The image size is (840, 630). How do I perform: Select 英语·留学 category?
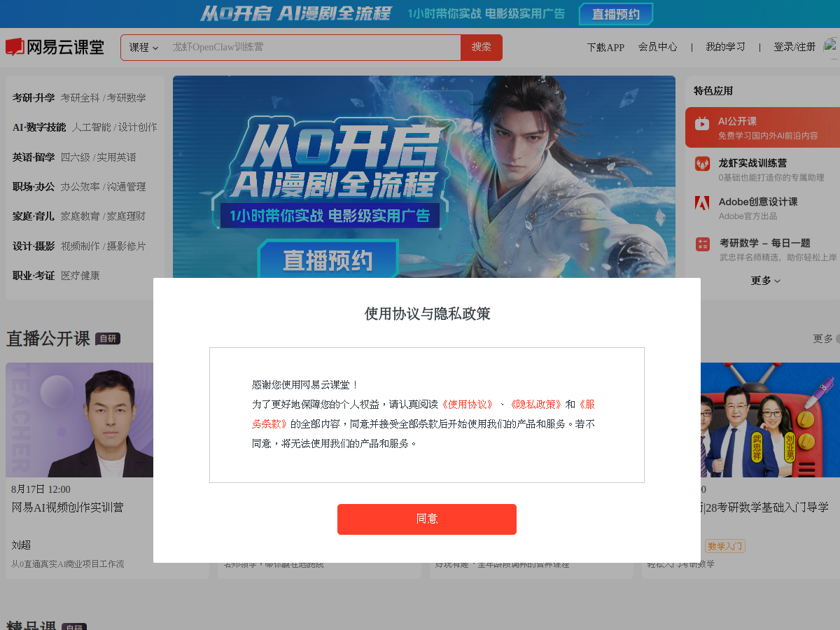[34, 157]
